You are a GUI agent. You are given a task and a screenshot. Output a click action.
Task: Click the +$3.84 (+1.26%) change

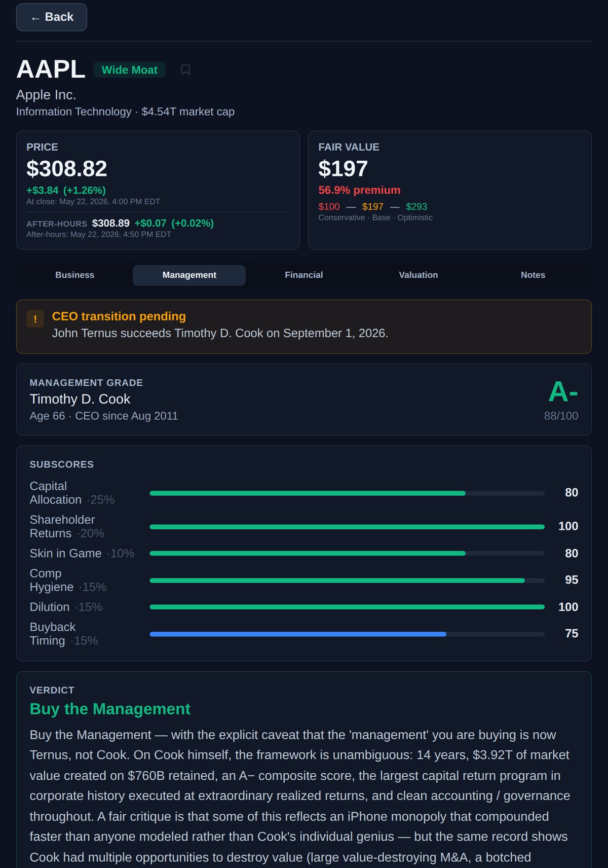(x=66, y=190)
